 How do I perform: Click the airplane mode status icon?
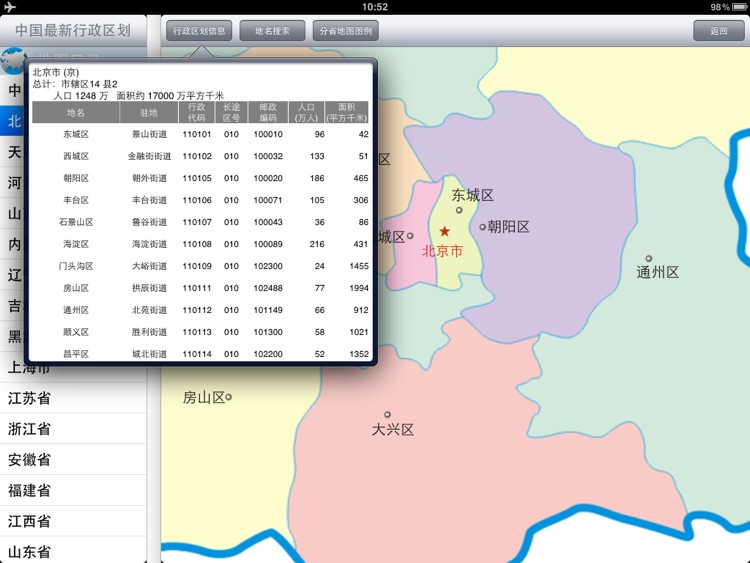click(x=10, y=7)
